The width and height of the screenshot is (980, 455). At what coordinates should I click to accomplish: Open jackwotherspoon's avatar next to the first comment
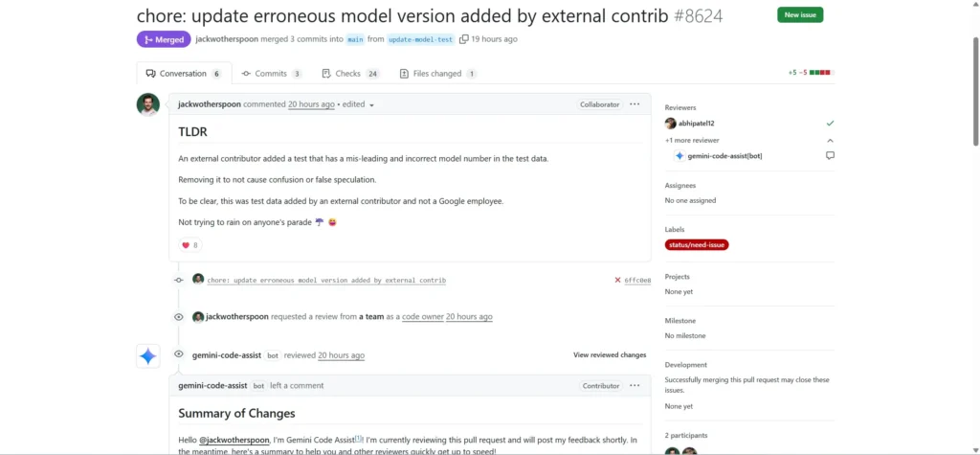click(x=147, y=104)
